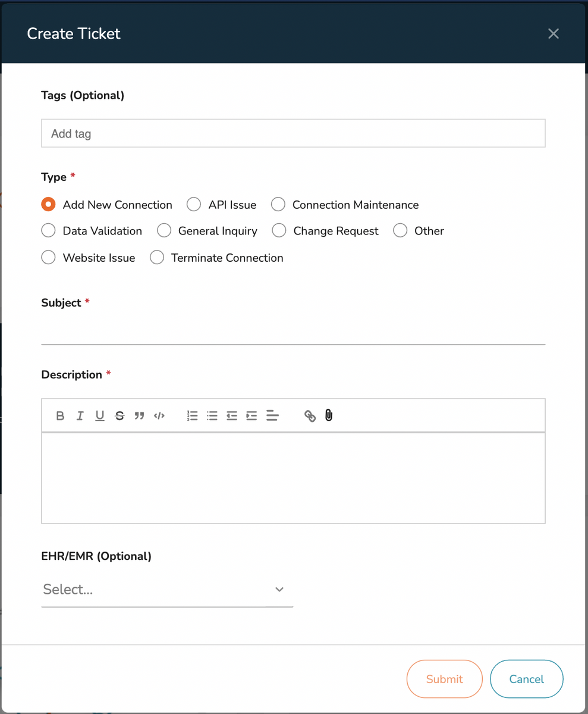Choose Data Validation as the ticket type
The height and width of the screenshot is (714, 588).
tap(48, 231)
